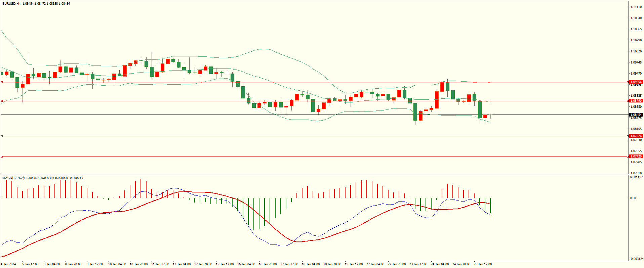Select the 1.07926 red price level tag

[636, 136]
